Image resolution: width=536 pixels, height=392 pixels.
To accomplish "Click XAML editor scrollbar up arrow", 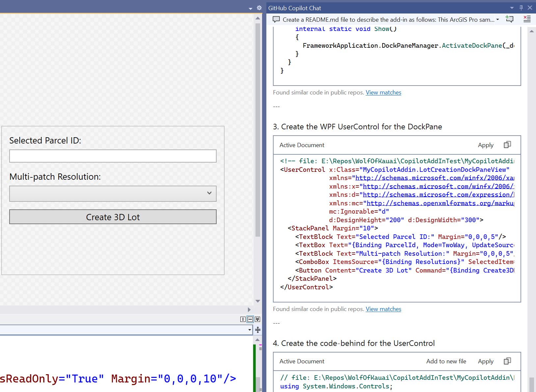I will coord(257,340).
